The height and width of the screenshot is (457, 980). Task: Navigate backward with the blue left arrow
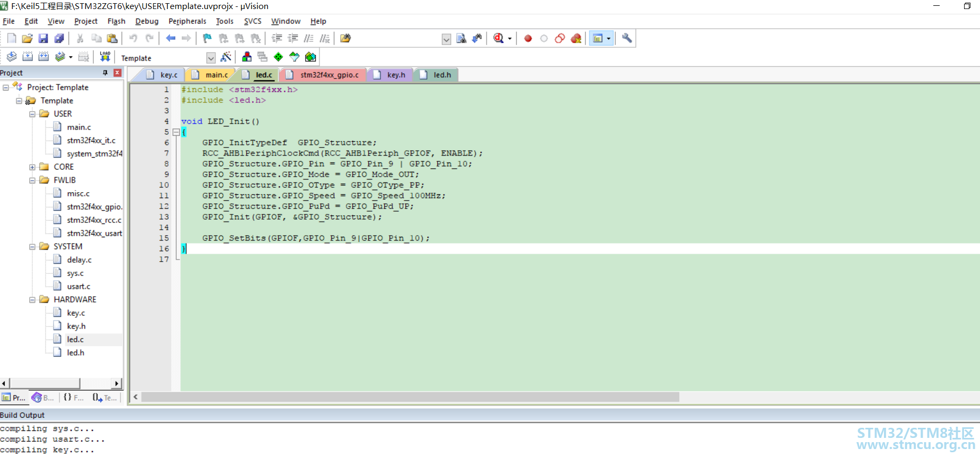coord(170,38)
